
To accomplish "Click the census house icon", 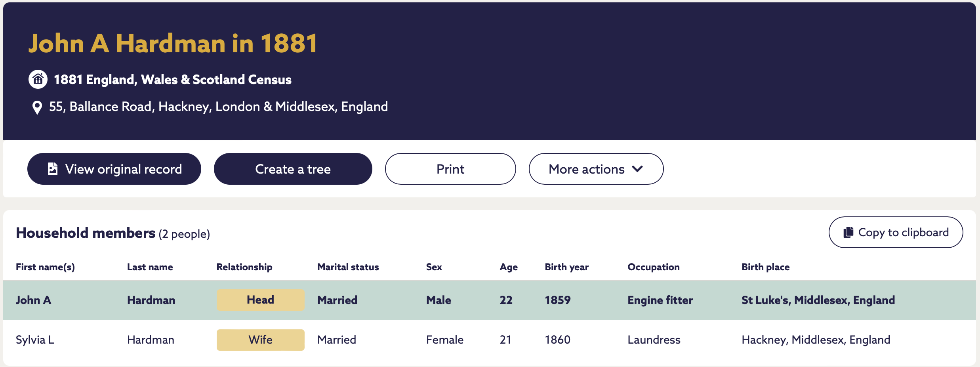I will pyautogui.click(x=38, y=79).
